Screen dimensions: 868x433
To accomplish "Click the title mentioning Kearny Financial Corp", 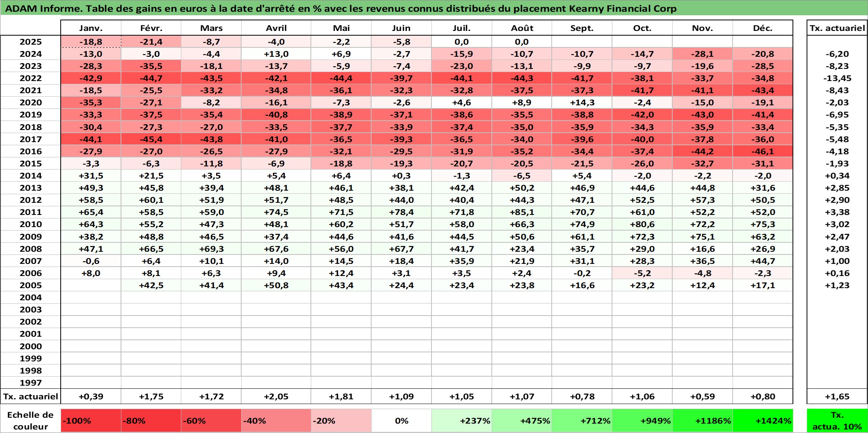I will click(x=341, y=9).
